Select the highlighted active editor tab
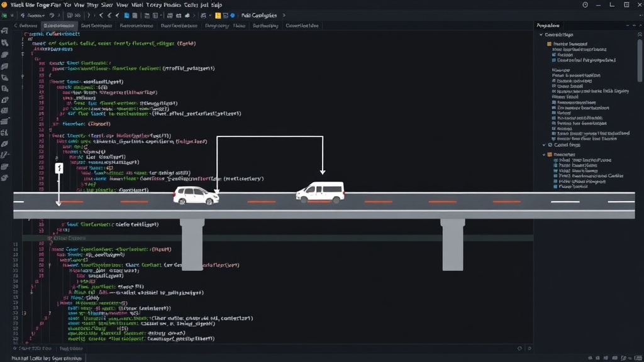 click(58, 25)
